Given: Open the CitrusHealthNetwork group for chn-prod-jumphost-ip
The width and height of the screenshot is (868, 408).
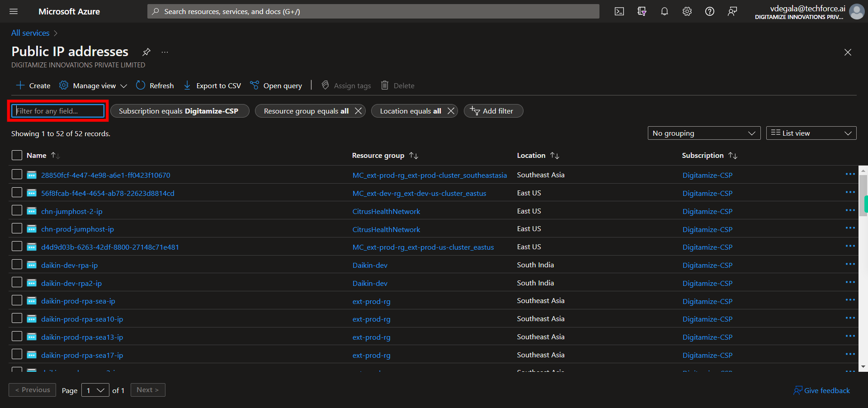Looking at the screenshot, I should pos(386,229).
